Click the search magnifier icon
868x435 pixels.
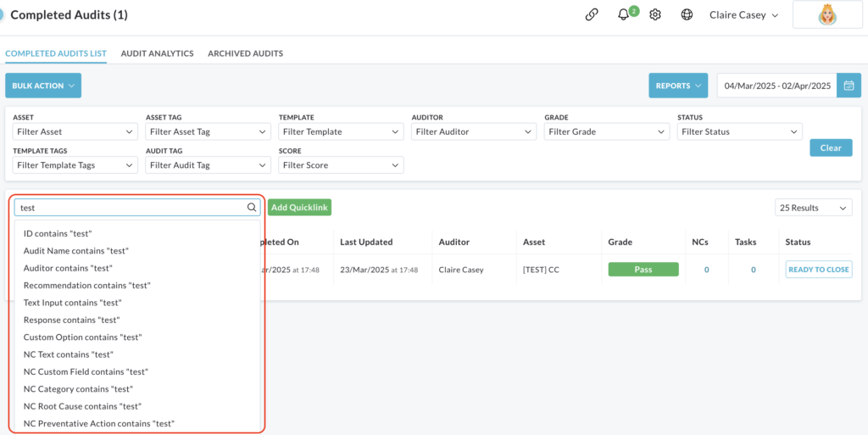[x=251, y=208]
